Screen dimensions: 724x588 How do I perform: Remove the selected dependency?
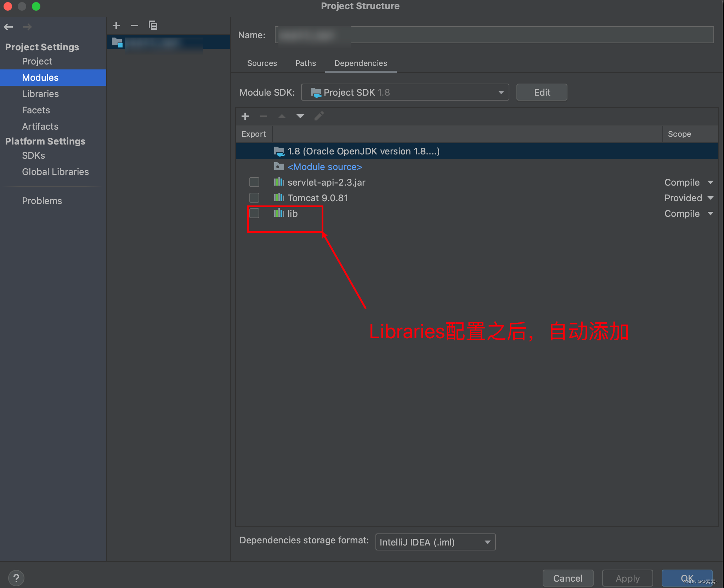point(264,116)
